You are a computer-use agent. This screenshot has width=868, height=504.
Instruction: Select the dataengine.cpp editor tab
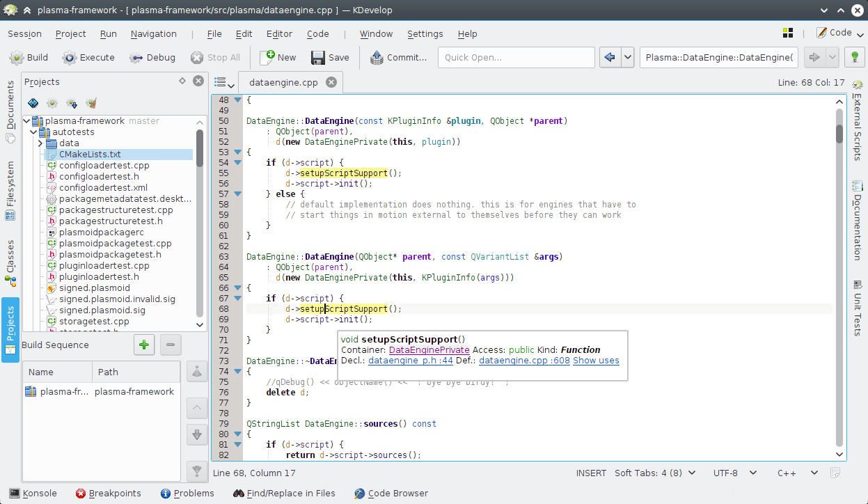pos(282,81)
